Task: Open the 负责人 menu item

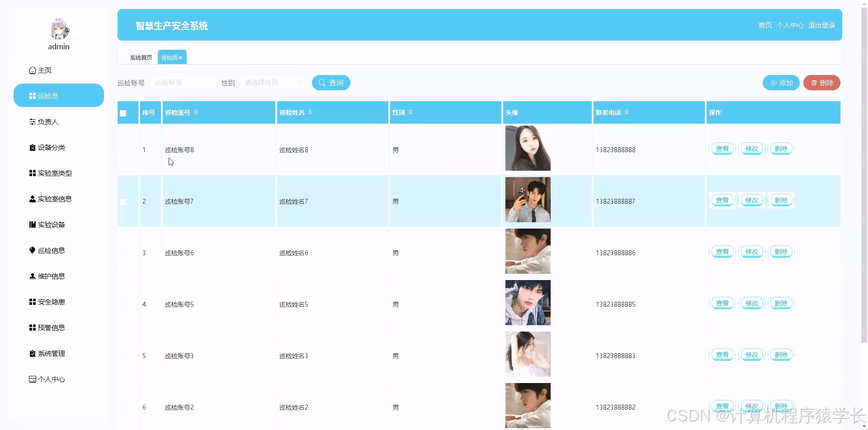Action: click(59, 122)
